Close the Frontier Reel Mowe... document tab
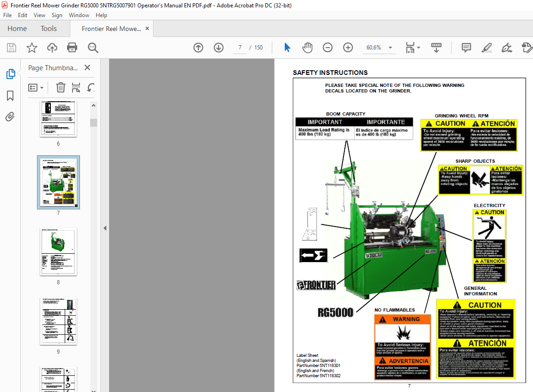Screen dimensions: 533x392 [x=147, y=29]
